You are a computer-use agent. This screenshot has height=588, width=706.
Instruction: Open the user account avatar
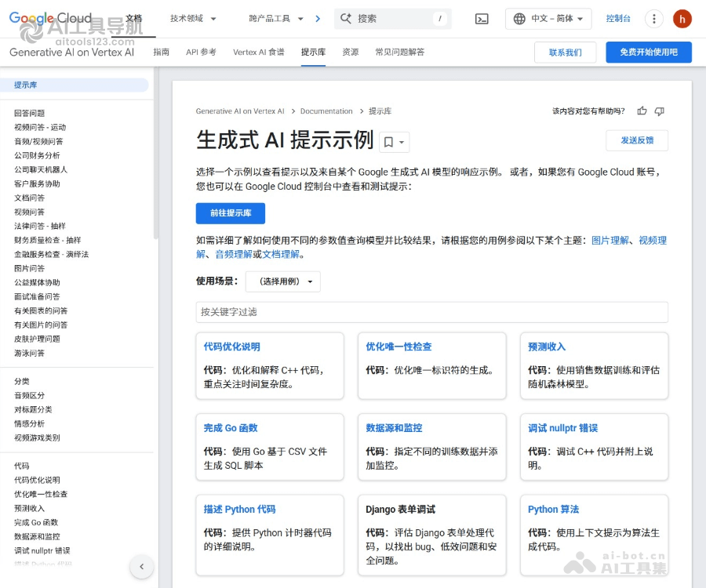click(682, 19)
